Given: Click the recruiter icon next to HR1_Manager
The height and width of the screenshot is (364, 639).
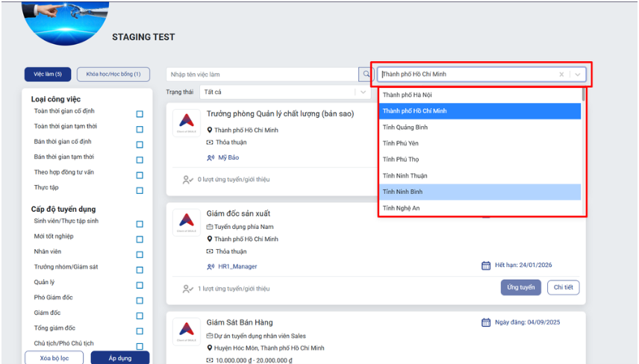Looking at the screenshot, I should click(211, 266).
